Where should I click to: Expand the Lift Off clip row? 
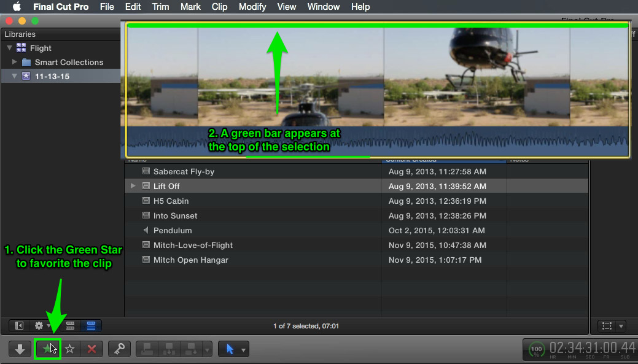point(133,186)
